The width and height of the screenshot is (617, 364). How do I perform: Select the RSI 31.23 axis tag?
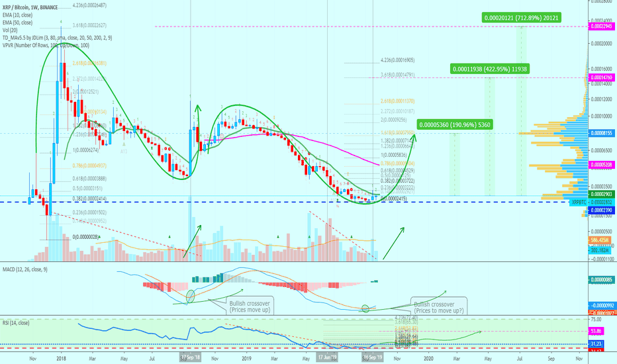coord(596,344)
